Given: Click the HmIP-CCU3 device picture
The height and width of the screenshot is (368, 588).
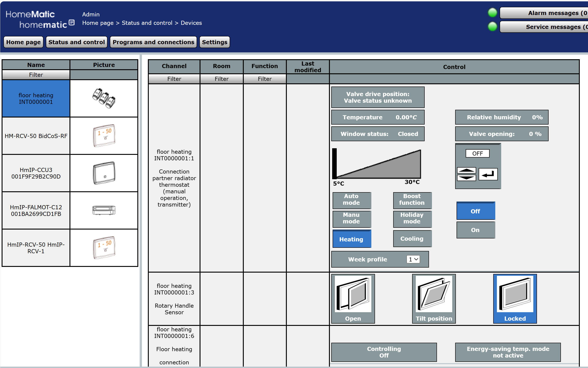Looking at the screenshot, I should [104, 173].
